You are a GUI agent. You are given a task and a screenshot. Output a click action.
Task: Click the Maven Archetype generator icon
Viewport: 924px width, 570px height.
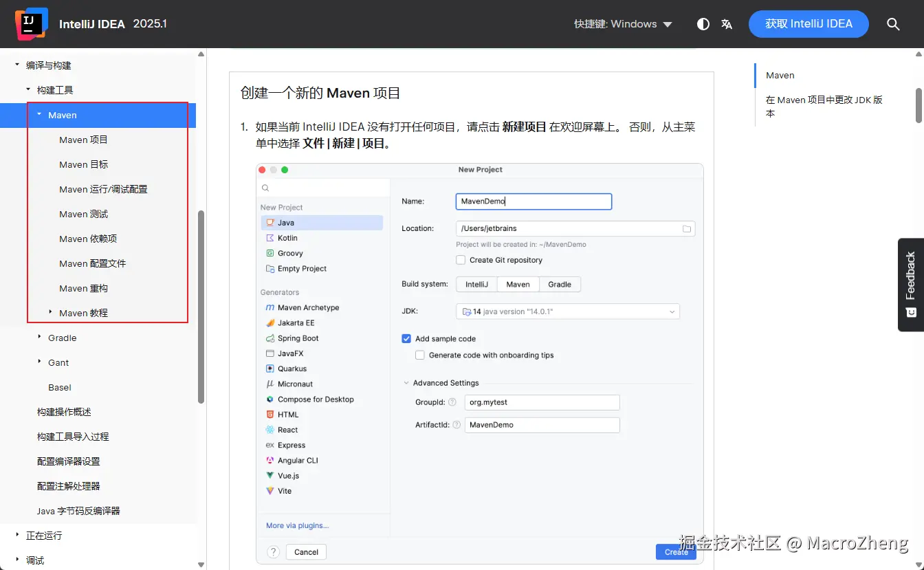pyautogui.click(x=270, y=307)
